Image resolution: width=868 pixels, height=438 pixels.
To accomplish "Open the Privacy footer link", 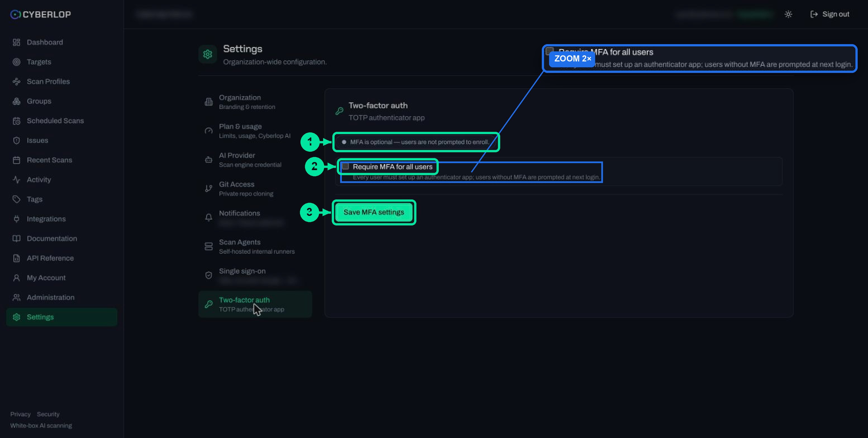I will coord(20,414).
